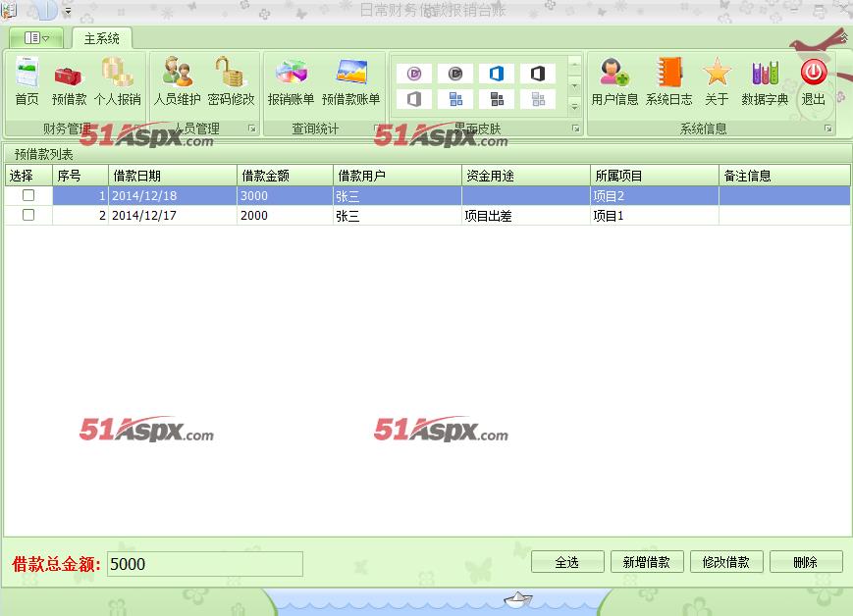Open the 数据字典 data dictionary
This screenshot has height=616, width=853.
[x=765, y=81]
